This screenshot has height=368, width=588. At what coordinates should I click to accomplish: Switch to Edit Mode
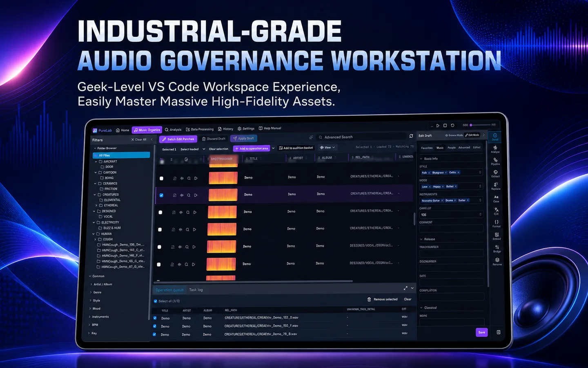(472, 135)
